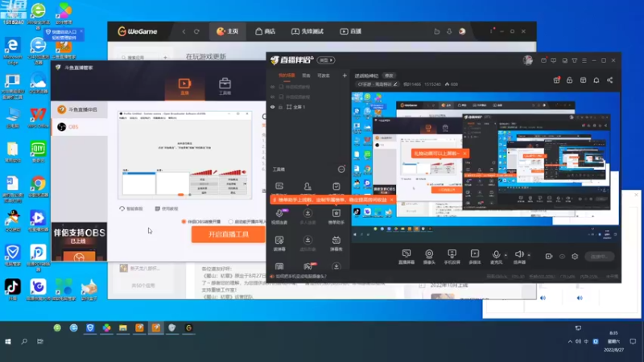The height and width of the screenshot is (362, 644).
Task: Add a multimedia source in Zhibo Banlv
Action: pos(475,257)
